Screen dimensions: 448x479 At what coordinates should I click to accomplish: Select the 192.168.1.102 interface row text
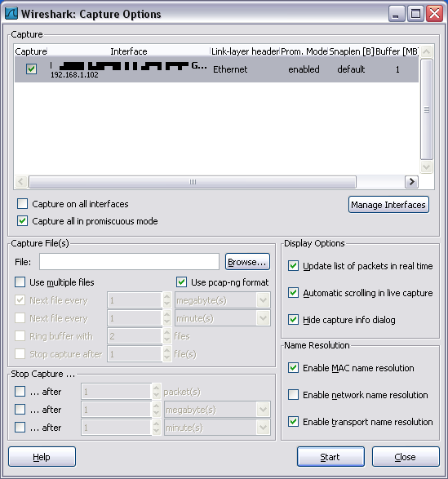[x=74, y=75]
